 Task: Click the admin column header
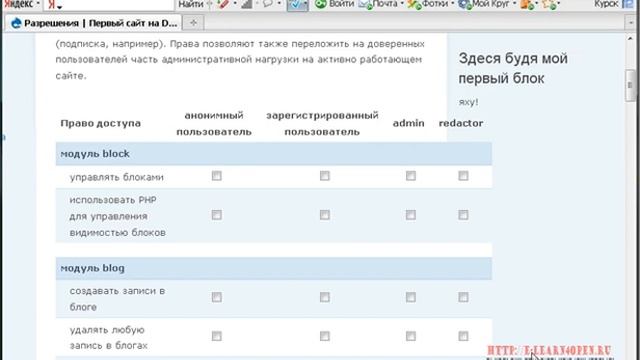click(409, 123)
